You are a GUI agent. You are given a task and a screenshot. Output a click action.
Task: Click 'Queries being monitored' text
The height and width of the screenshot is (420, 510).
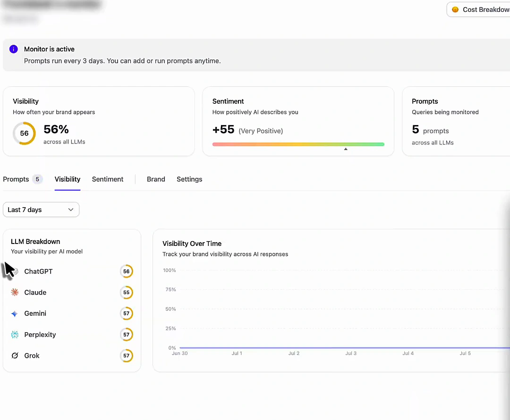tap(445, 112)
